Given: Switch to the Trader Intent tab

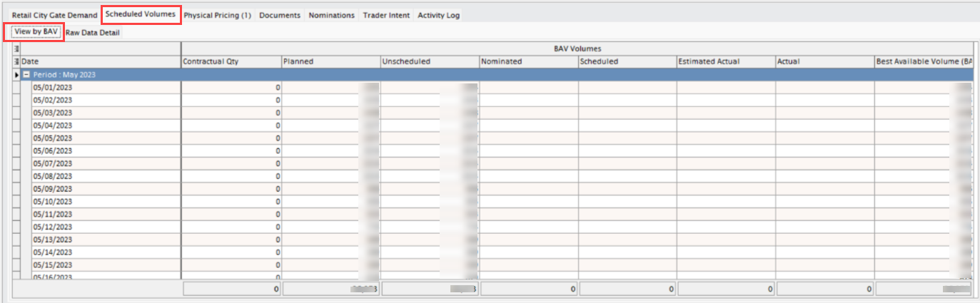Looking at the screenshot, I should click(x=386, y=15).
